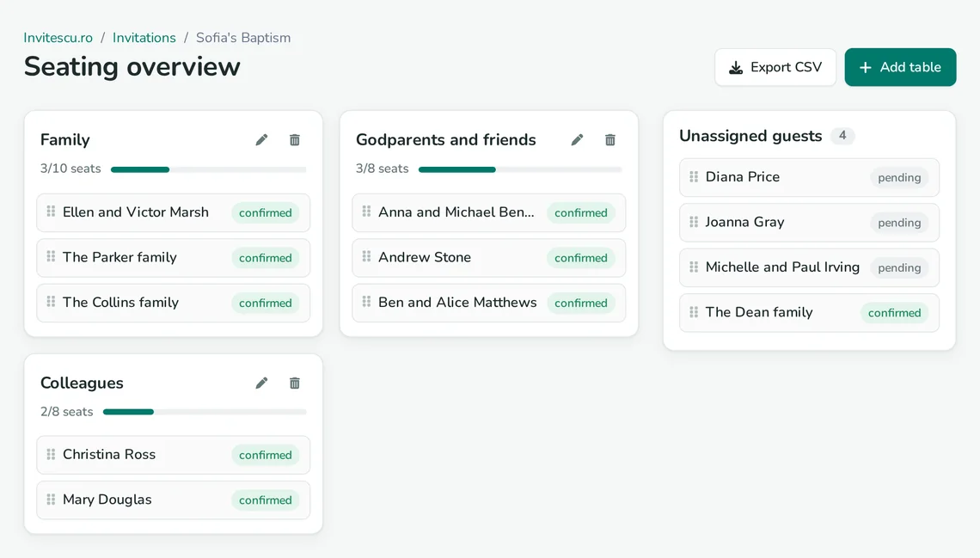This screenshot has height=558, width=980.
Task: Select the guest name Christina Ross
Action: click(109, 454)
